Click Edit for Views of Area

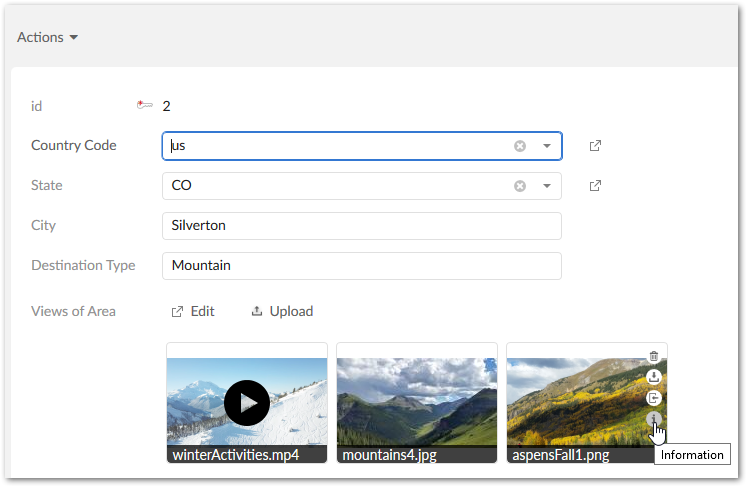click(x=193, y=311)
